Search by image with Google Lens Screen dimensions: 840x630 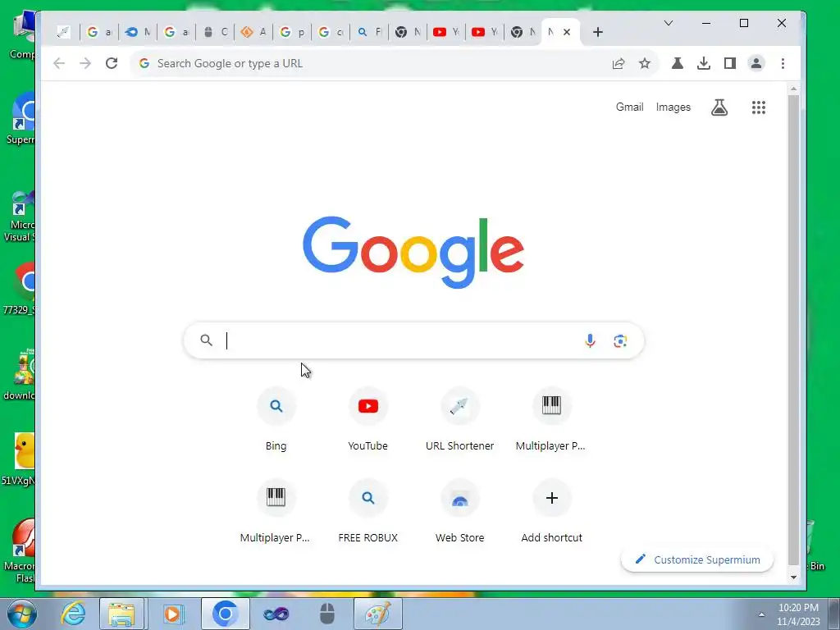pyautogui.click(x=620, y=340)
